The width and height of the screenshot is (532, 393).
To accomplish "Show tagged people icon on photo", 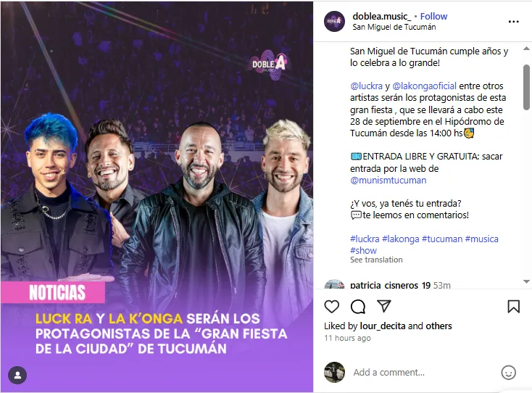I will [x=17, y=375].
